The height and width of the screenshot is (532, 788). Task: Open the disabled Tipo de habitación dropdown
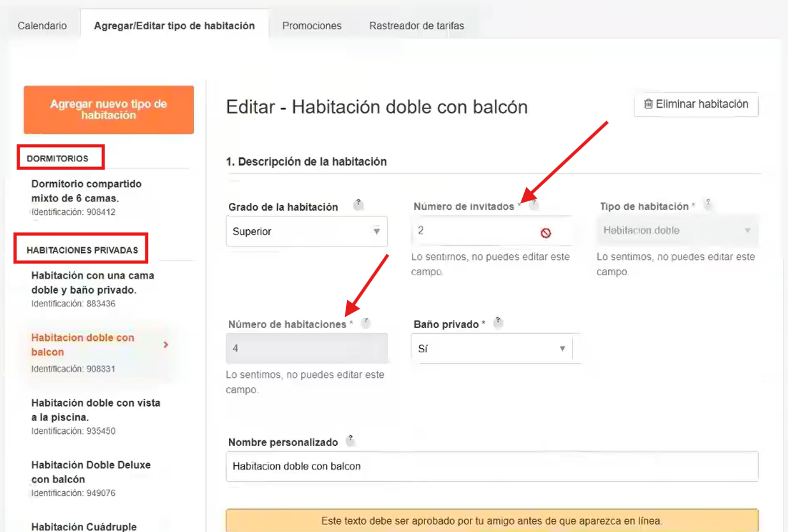click(677, 231)
